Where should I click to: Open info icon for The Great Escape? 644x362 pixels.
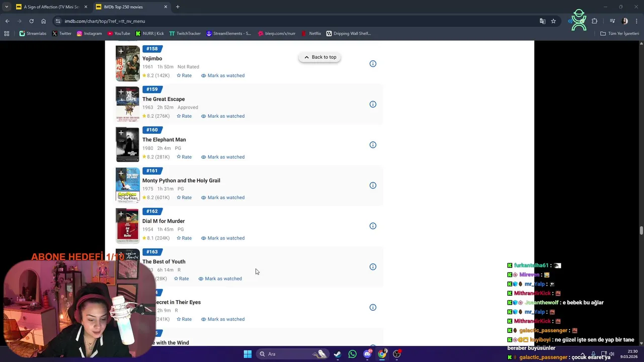[x=373, y=105]
